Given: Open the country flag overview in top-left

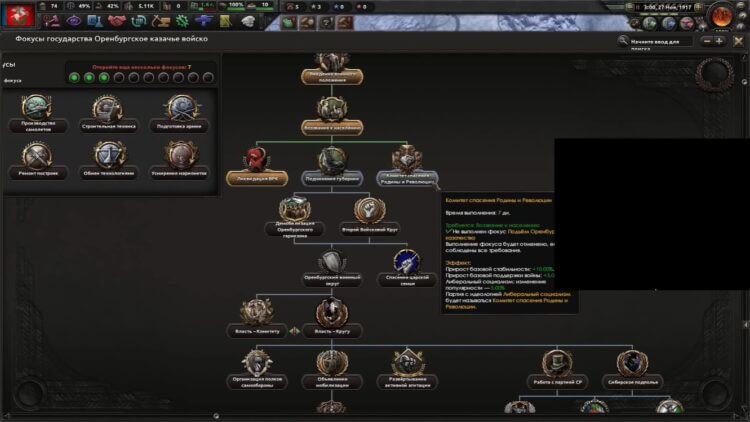Looking at the screenshot, I should pyautogui.click(x=18, y=14).
